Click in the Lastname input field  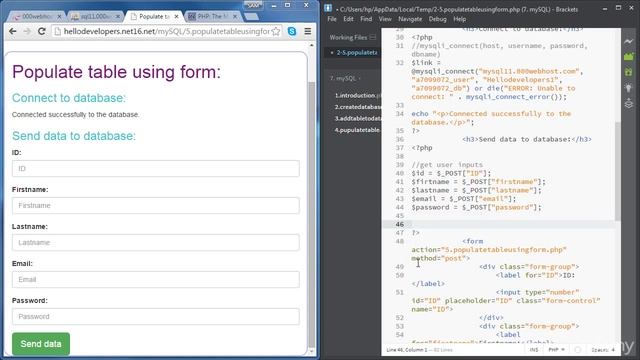(x=156, y=242)
